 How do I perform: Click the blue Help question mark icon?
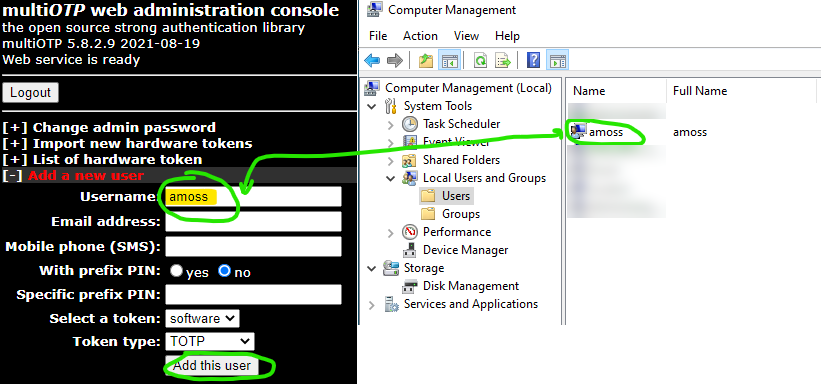(x=533, y=61)
